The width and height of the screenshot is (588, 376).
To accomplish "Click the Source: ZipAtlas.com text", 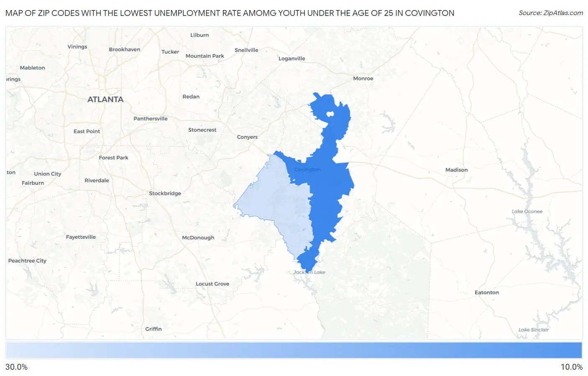I will coord(551,13).
